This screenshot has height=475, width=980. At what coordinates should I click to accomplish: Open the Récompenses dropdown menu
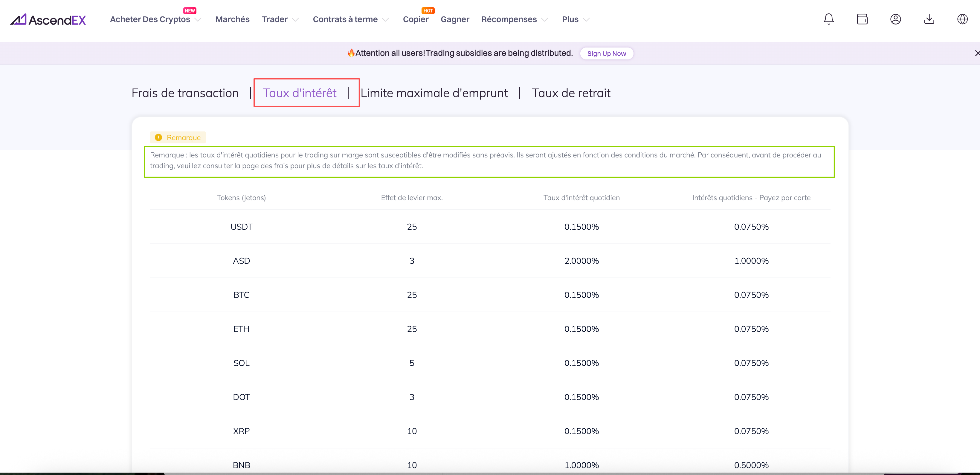pos(514,19)
